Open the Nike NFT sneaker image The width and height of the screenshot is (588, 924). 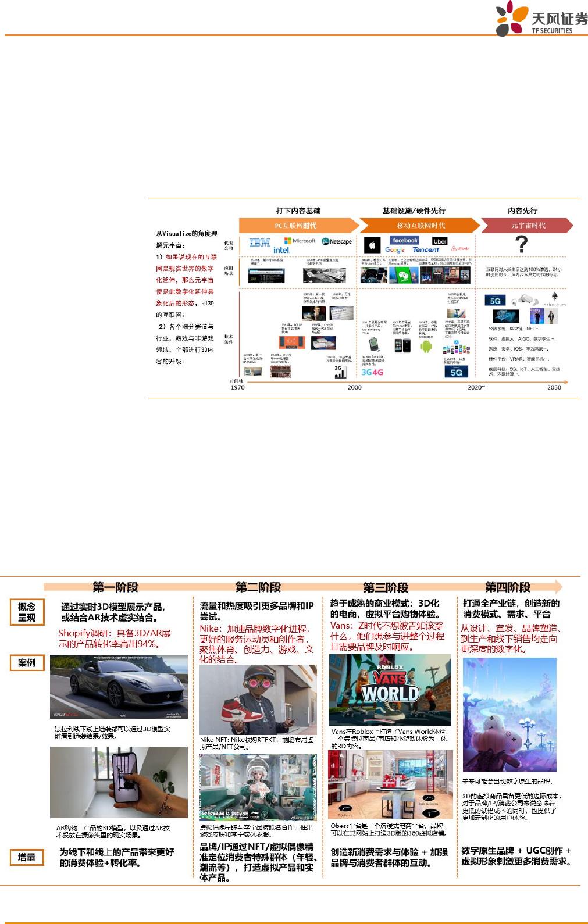coord(258,700)
